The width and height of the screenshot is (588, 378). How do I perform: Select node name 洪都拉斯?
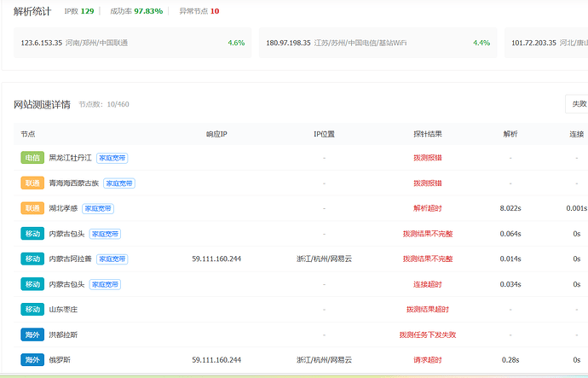(x=63, y=334)
